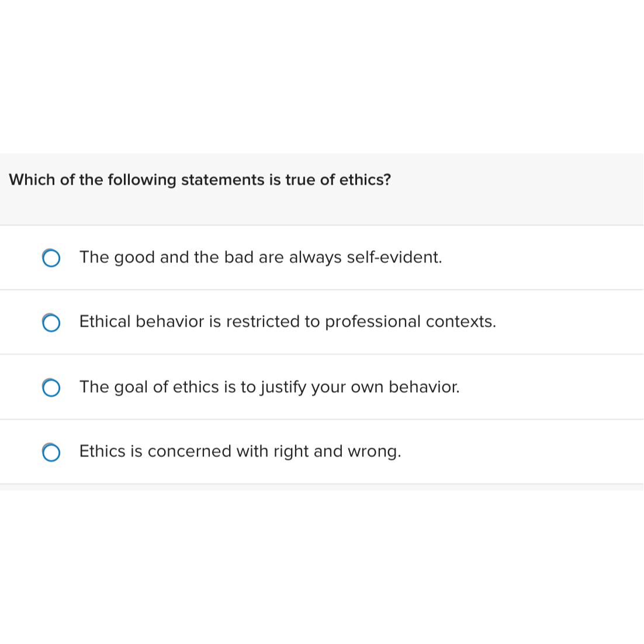This screenshot has width=644, height=644.
Task: Pick radio button for 'goal of ethics' answer
Action: [51, 387]
